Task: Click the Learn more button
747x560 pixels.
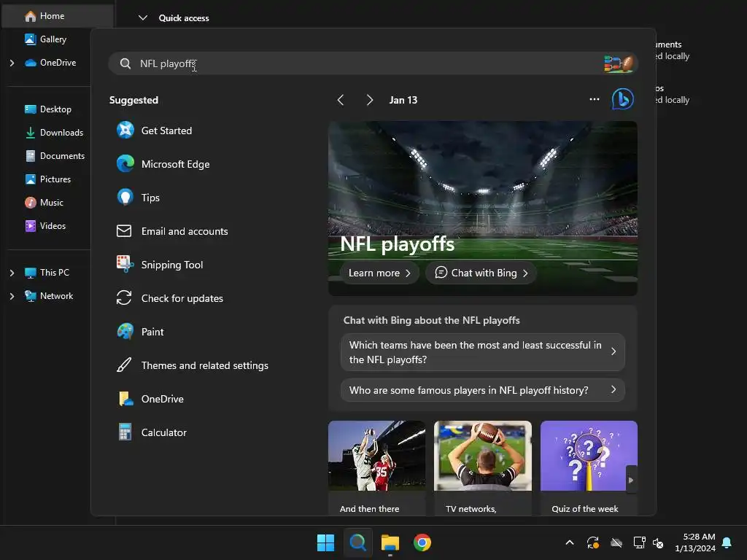Action: tap(379, 273)
